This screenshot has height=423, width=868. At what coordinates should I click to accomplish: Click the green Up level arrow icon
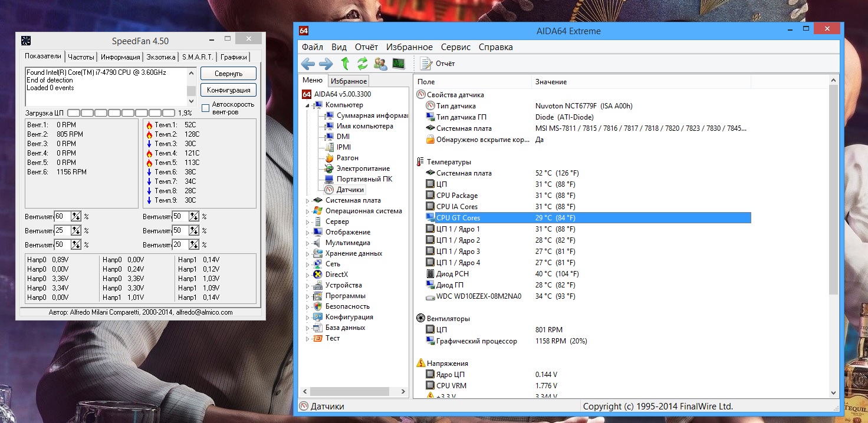[x=345, y=64]
